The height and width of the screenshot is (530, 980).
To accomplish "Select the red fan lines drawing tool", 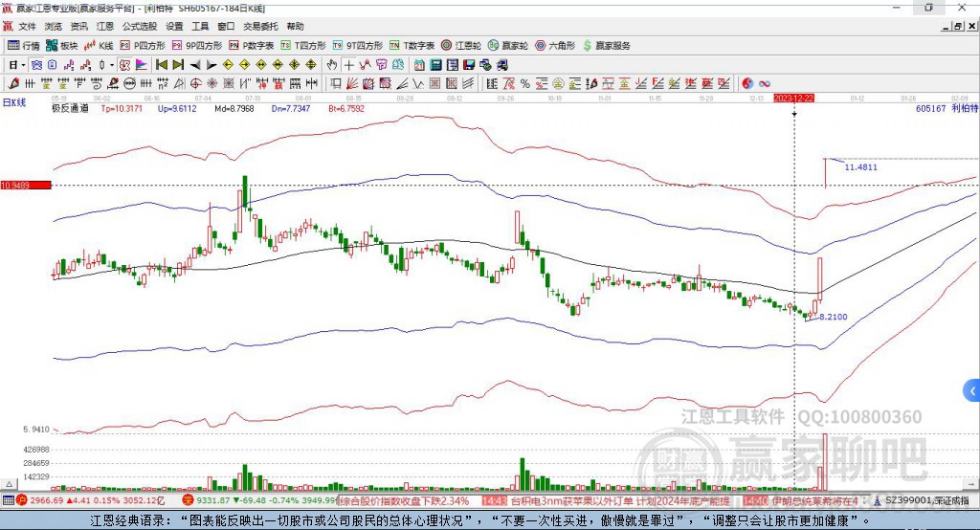I will 352,84.
